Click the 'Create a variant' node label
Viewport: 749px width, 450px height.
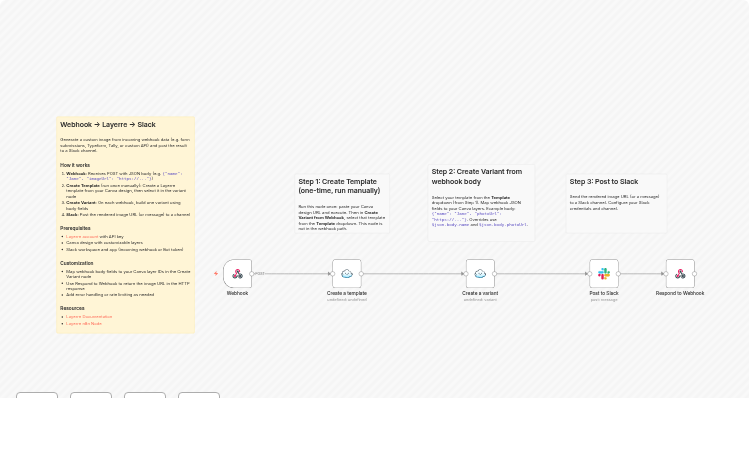[480, 293]
